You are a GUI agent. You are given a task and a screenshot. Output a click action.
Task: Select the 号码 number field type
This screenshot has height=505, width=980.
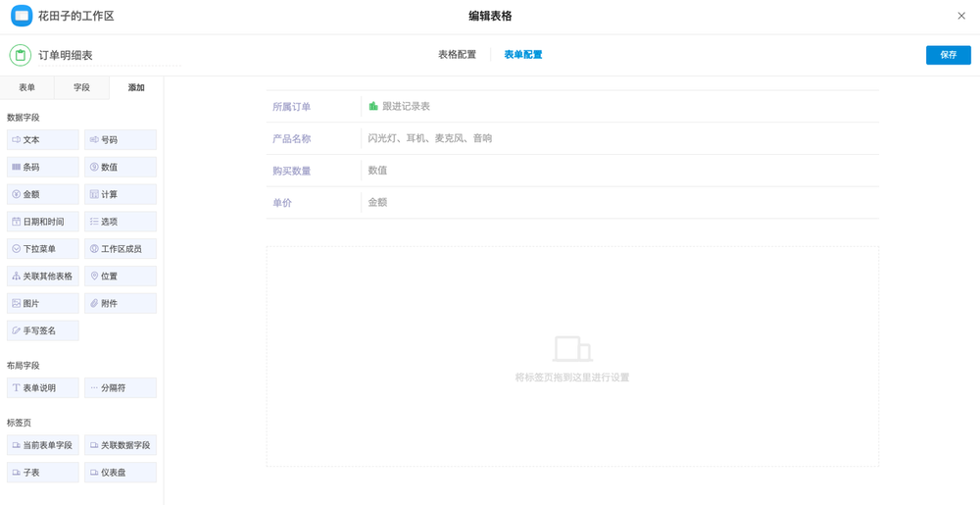[x=120, y=140]
